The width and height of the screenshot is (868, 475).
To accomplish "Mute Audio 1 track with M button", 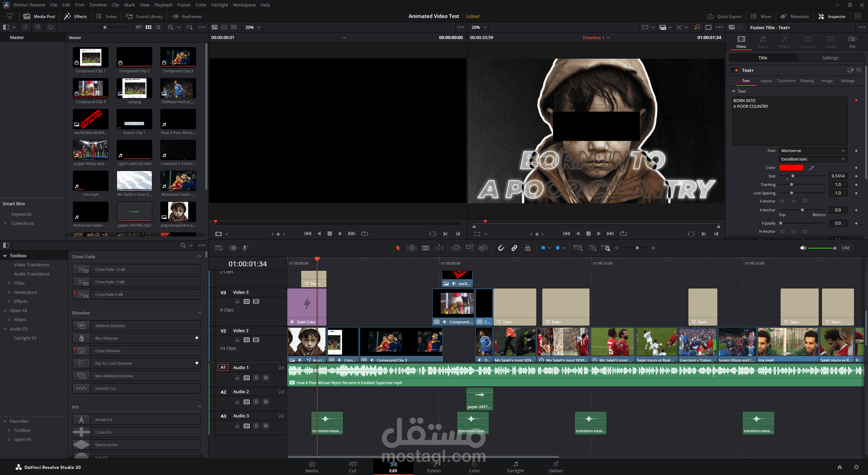I will click(266, 378).
